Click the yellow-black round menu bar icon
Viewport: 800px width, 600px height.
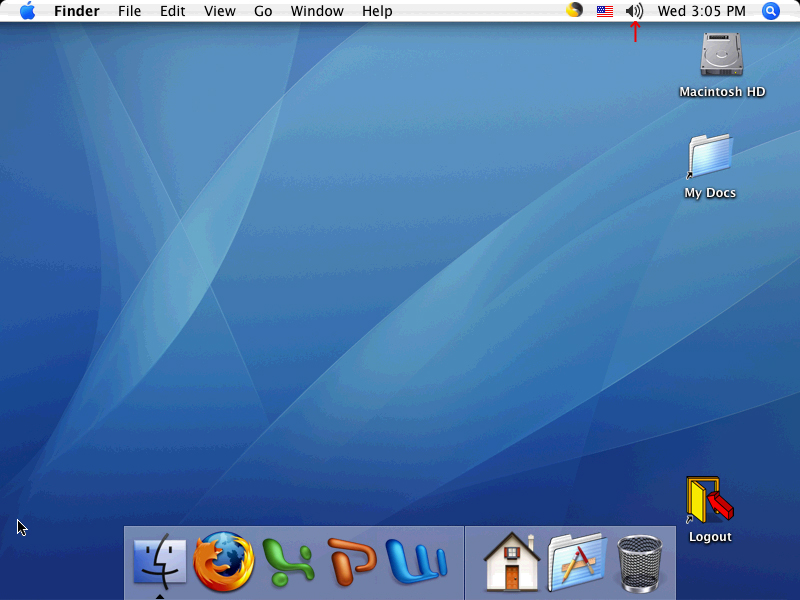(574, 11)
